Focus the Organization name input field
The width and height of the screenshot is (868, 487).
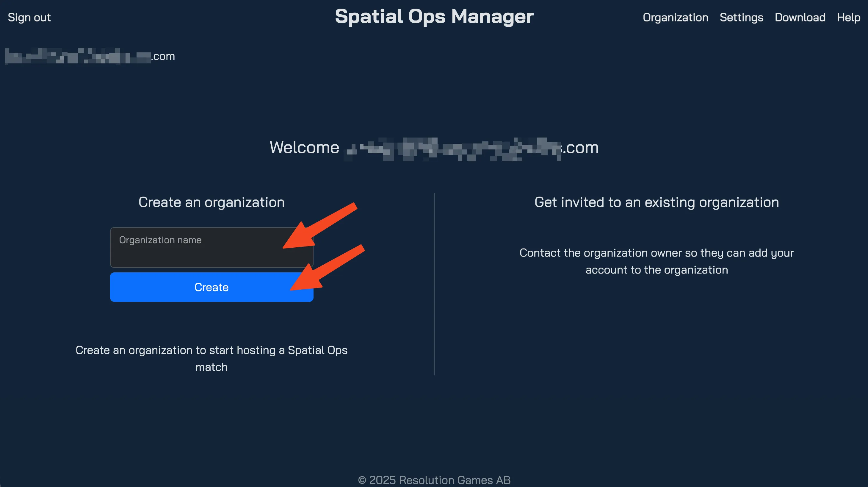(211, 248)
